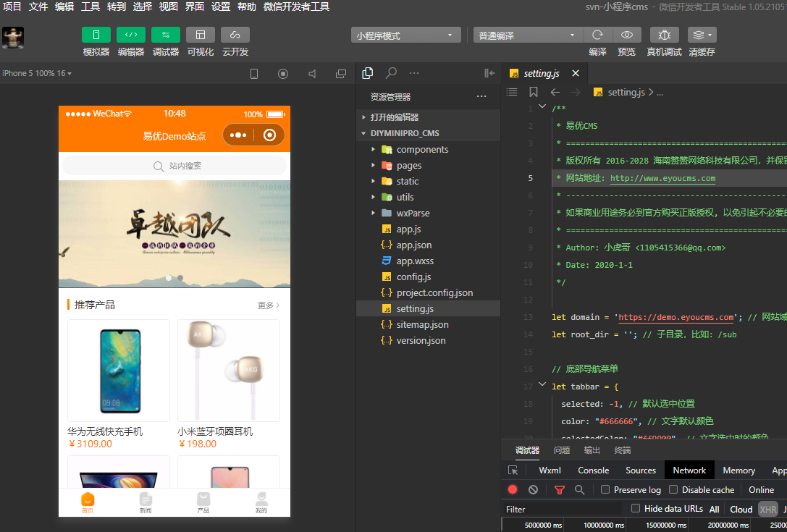Open app.json in the file tree

[x=428, y=245]
